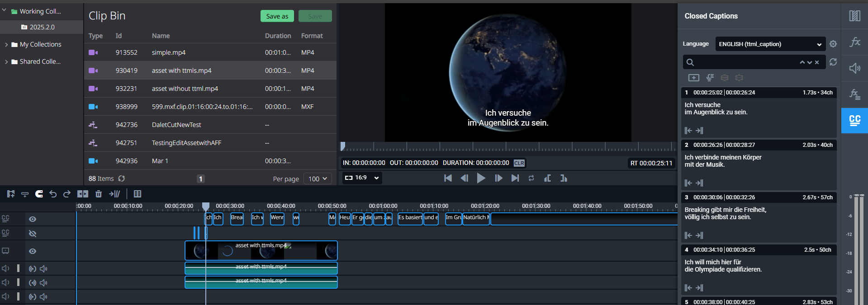Expand Shared Collections folder
868x305 pixels.
click(x=6, y=62)
